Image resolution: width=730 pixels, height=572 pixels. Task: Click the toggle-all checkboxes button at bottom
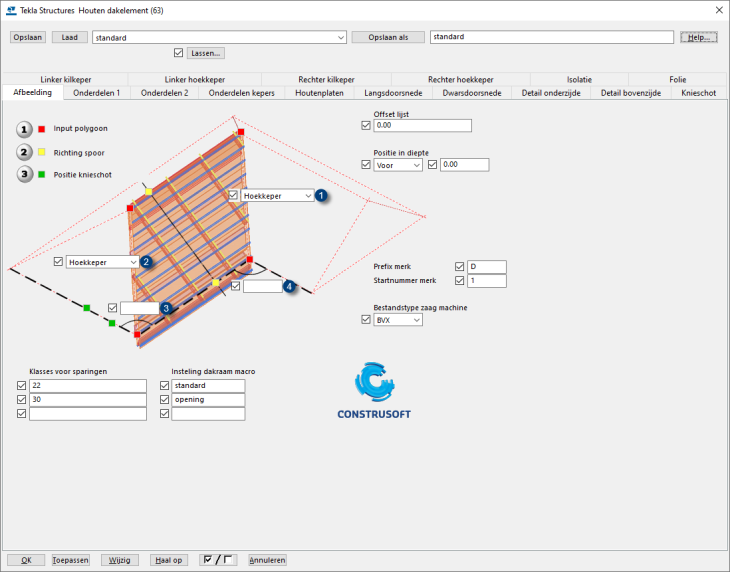[218, 560]
